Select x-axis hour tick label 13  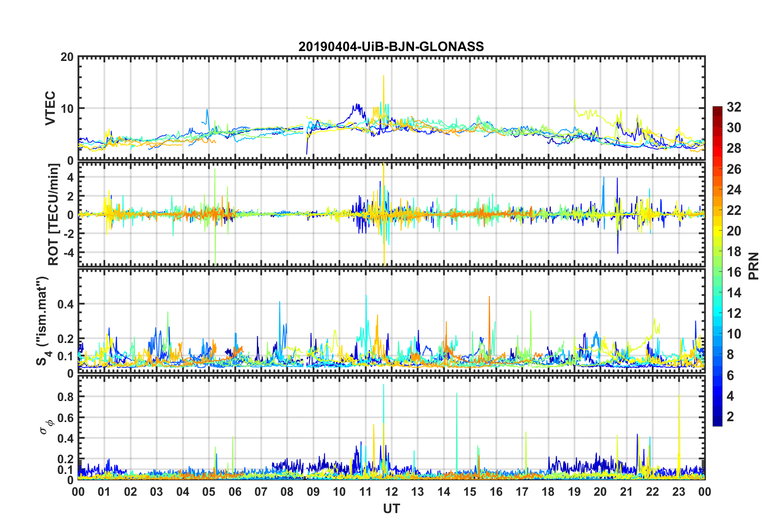(417, 492)
